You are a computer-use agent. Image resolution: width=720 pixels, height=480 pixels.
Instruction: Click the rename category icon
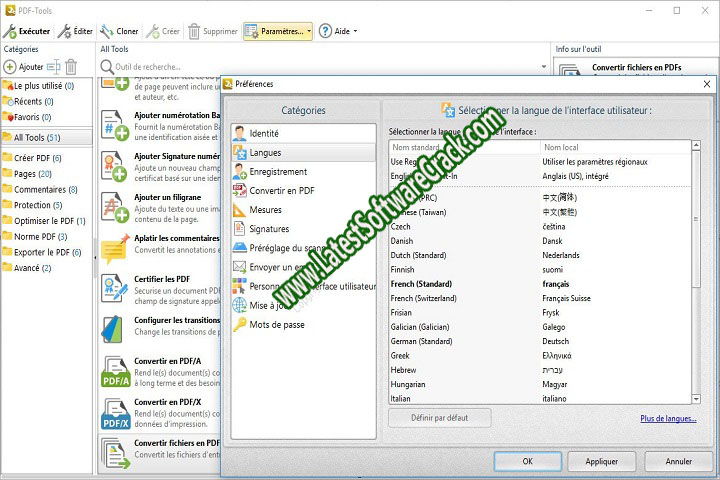pyautogui.click(x=54, y=67)
